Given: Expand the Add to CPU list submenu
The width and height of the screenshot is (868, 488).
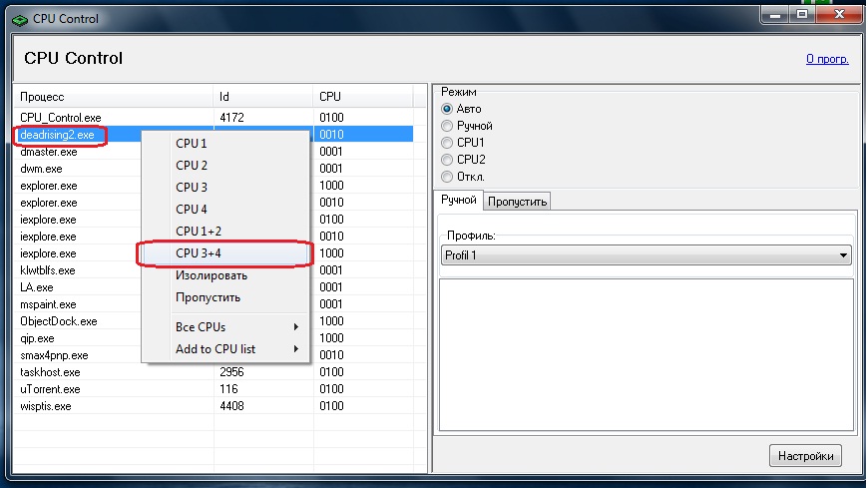Looking at the screenshot, I should click(x=225, y=349).
